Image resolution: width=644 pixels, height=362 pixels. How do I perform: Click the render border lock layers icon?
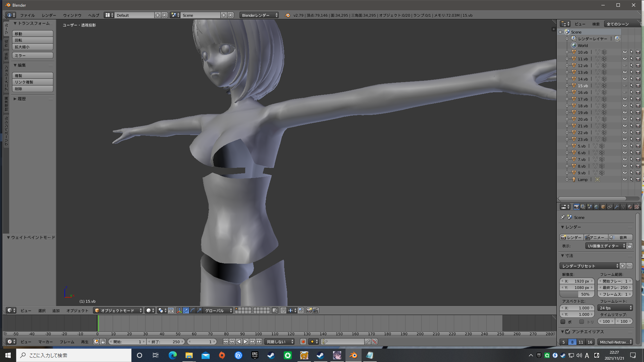[275, 310]
